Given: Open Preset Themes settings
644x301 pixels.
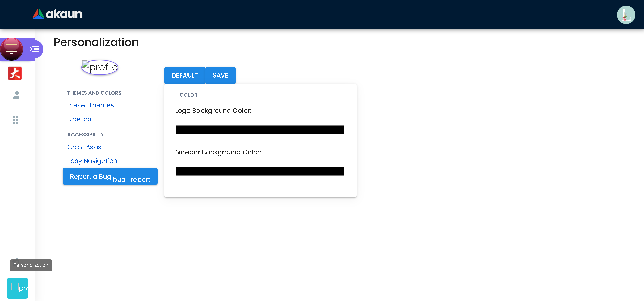Looking at the screenshot, I should click(x=91, y=105).
